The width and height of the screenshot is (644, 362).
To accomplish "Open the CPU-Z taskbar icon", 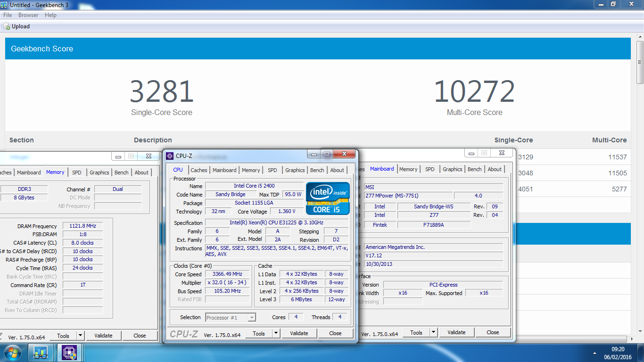I will (x=70, y=353).
